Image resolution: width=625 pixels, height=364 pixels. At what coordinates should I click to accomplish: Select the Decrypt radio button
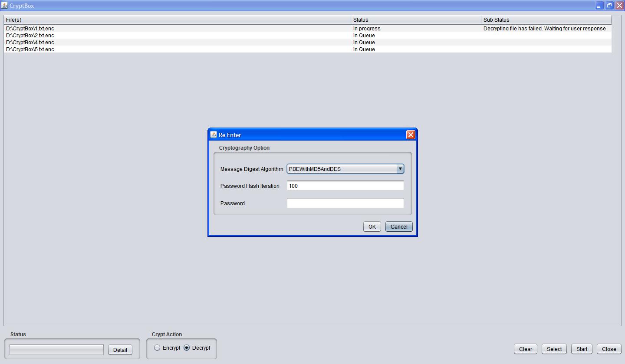187,348
